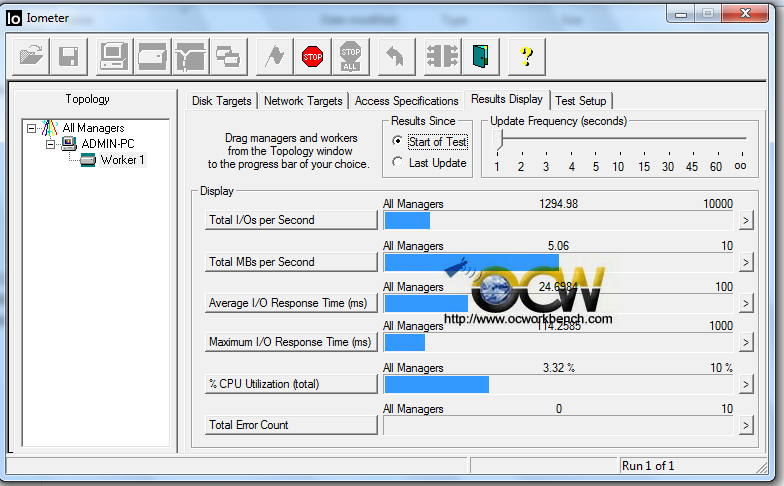Click the Total Error Count empty bar
The width and height of the screenshot is (784, 486).
click(x=558, y=426)
